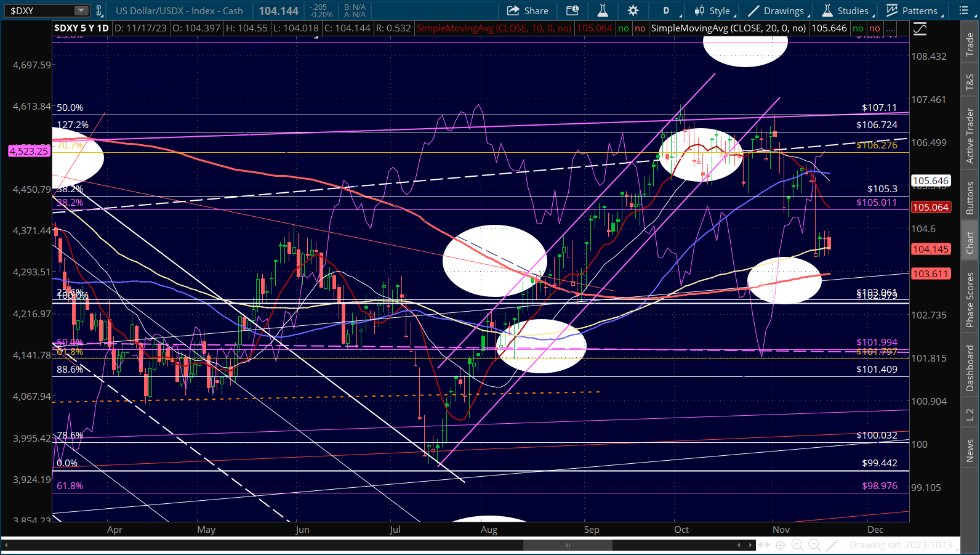Open the list menu icon at top right
The image size is (980, 555).
tap(963, 10)
